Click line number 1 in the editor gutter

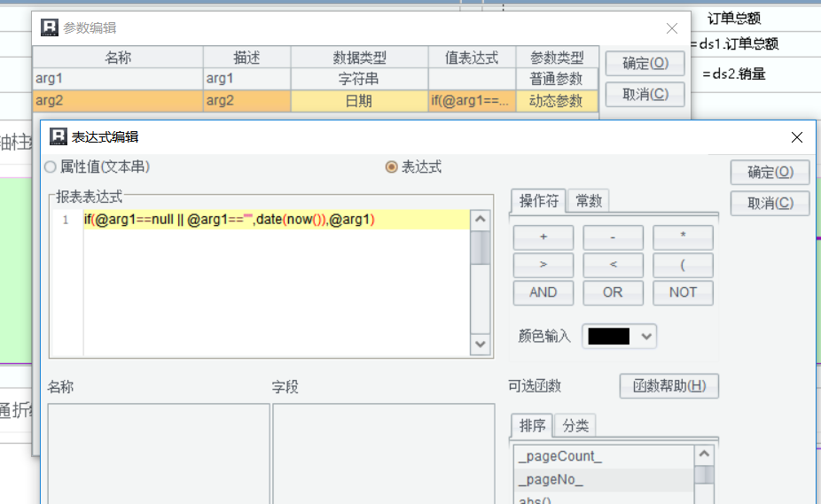(66, 220)
